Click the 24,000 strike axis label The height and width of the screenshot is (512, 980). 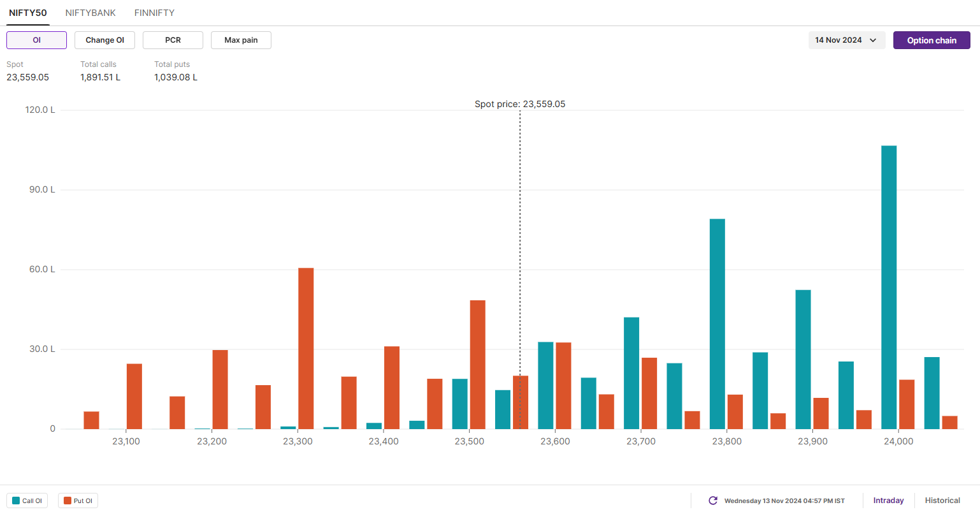[898, 441]
